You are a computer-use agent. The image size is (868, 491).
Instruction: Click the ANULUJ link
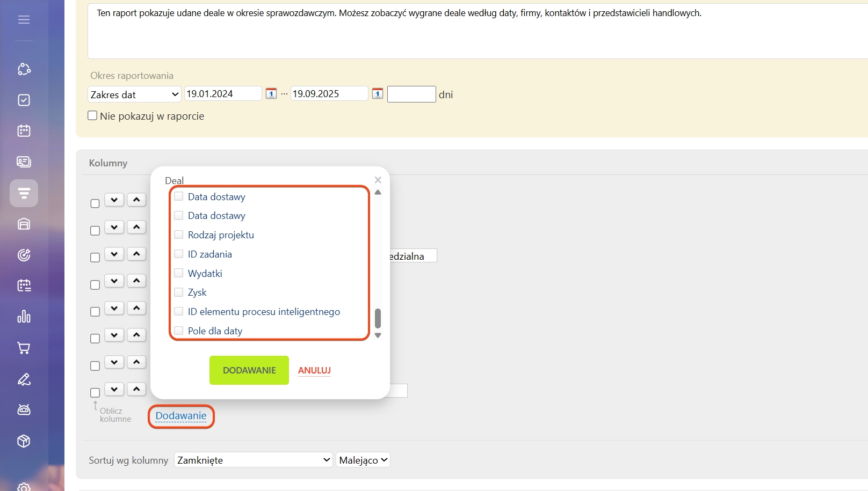tap(314, 370)
